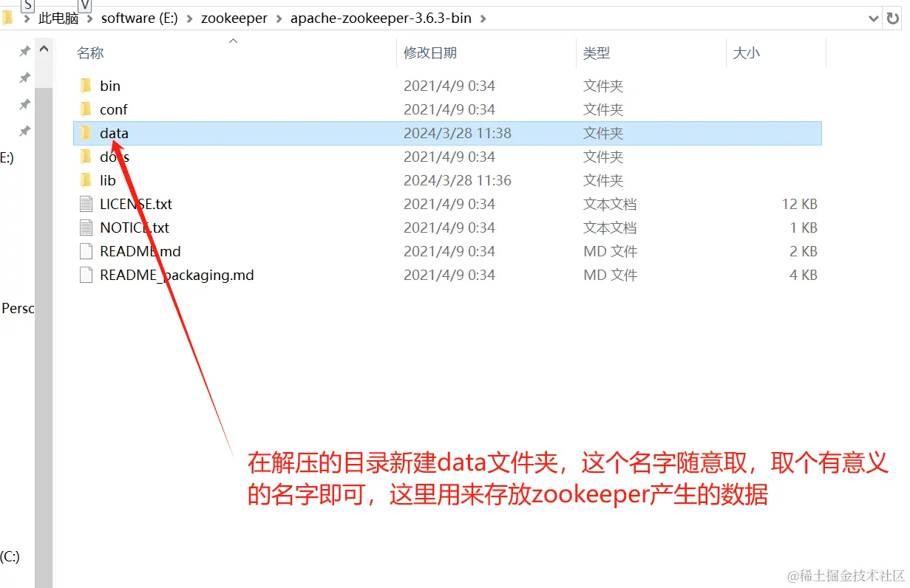
Task: Click the (C:) drive in navigation pane
Action: tap(10, 556)
